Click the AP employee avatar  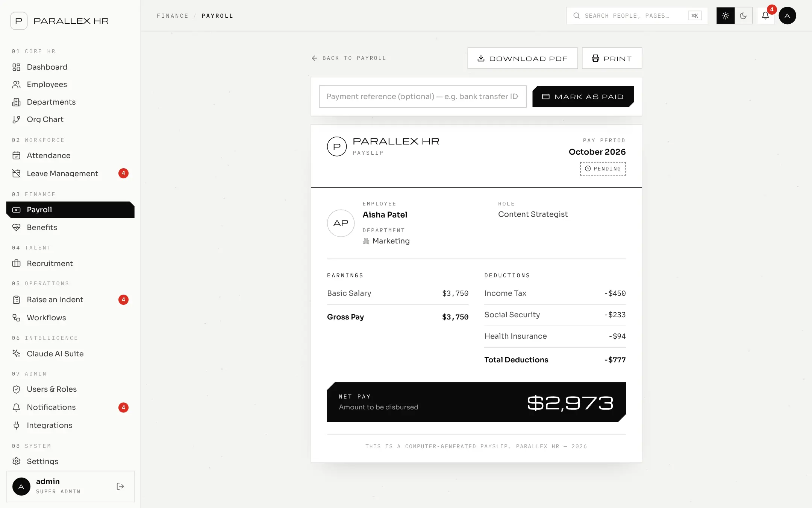[341, 223]
